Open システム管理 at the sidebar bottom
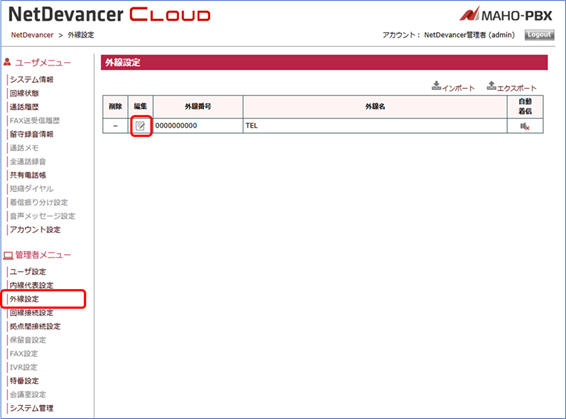Viewport: 566px width, 419px height. [x=32, y=408]
